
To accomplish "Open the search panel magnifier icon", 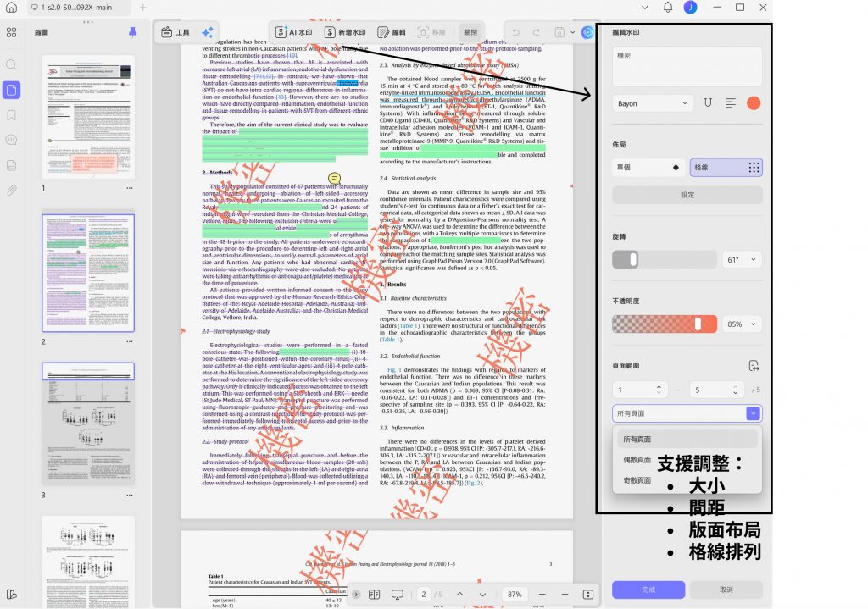I will tap(12, 64).
